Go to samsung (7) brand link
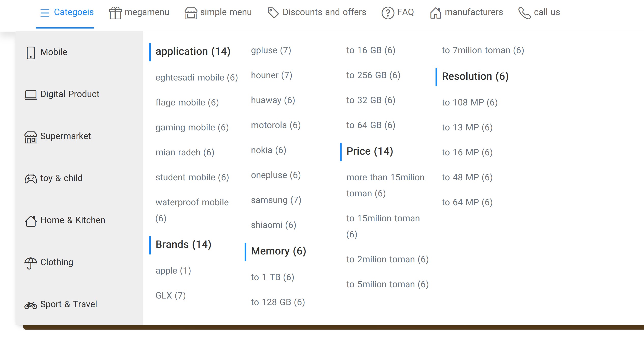This screenshot has height=338, width=644. pos(276,200)
